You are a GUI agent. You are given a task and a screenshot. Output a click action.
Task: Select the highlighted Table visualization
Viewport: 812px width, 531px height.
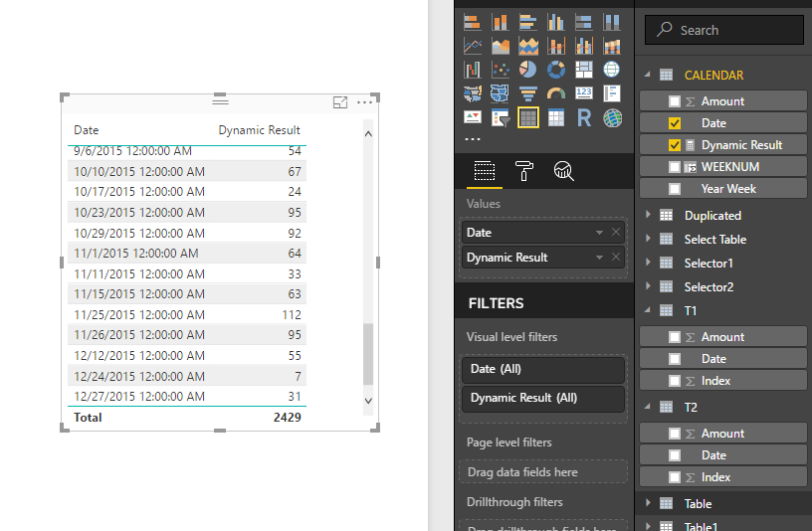[528, 118]
